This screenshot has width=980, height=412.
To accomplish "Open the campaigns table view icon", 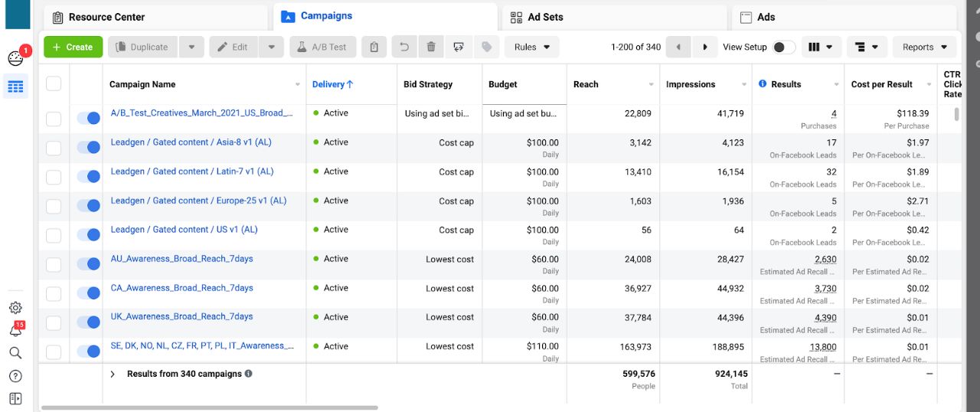I will (x=16, y=87).
